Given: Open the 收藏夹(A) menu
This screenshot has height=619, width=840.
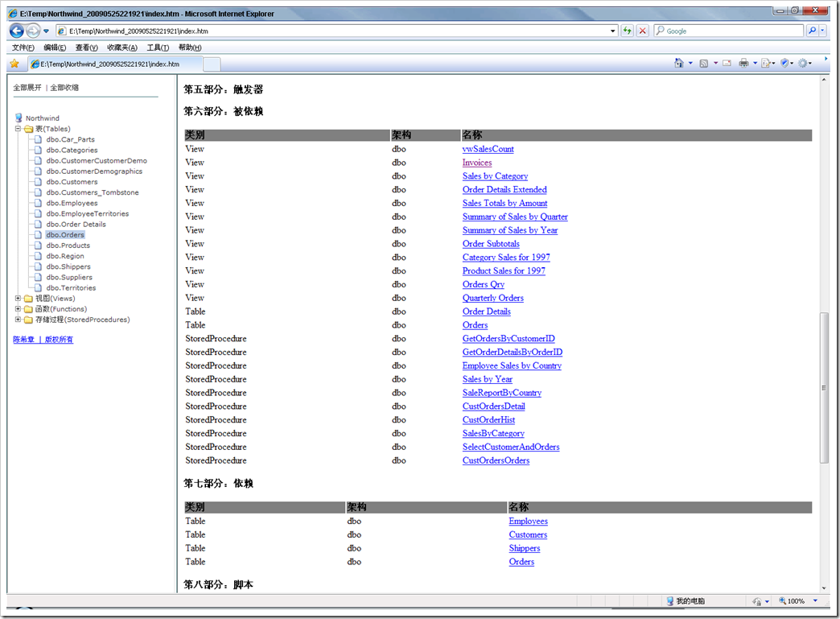Looking at the screenshot, I should pyautogui.click(x=122, y=47).
